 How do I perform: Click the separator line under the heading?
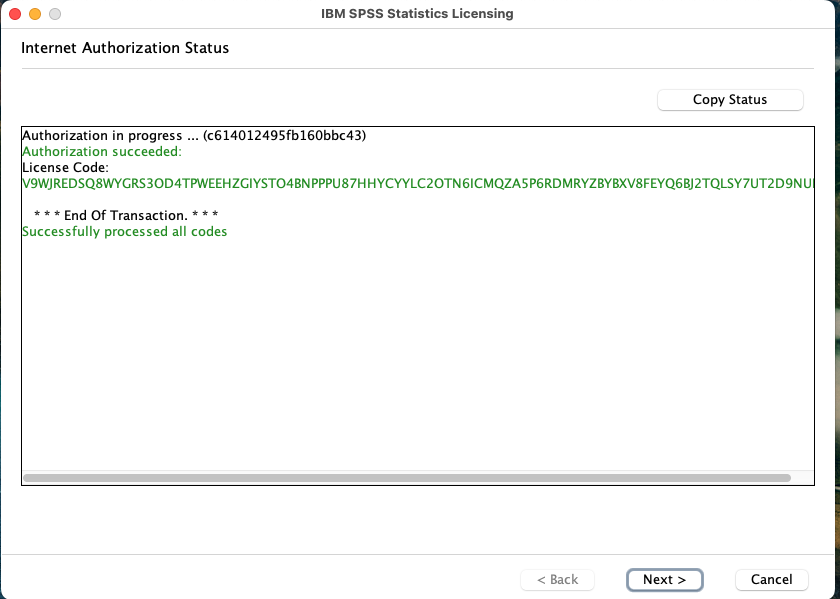coord(418,68)
